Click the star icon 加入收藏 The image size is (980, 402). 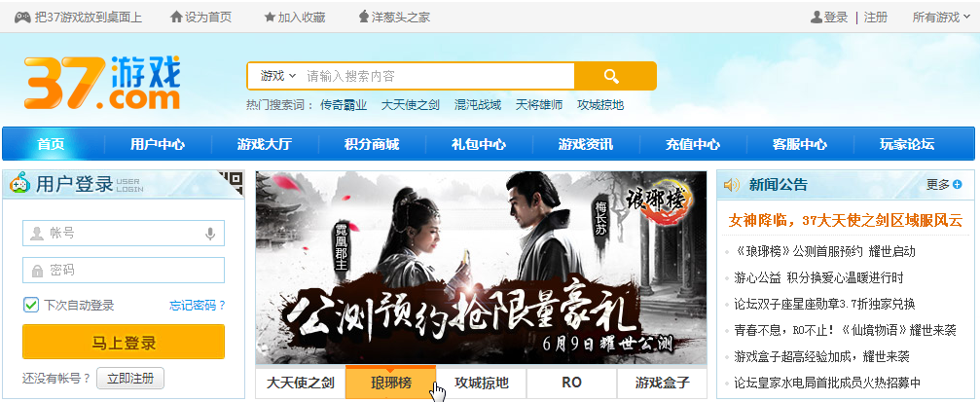click(x=270, y=17)
